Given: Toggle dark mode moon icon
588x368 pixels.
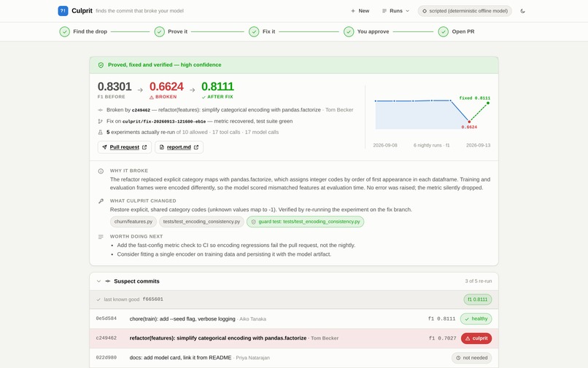Looking at the screenshot, I should (x=522, y=11).
